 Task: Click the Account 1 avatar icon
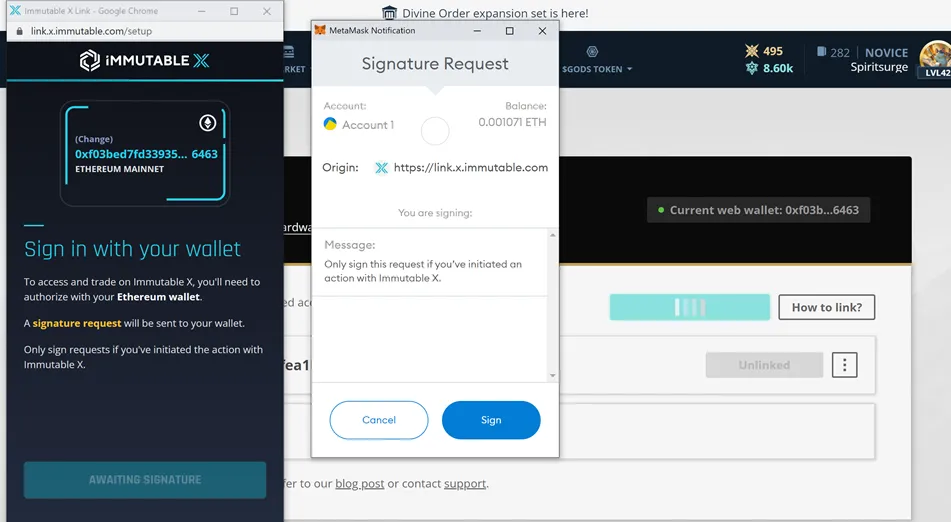(330, 124)
